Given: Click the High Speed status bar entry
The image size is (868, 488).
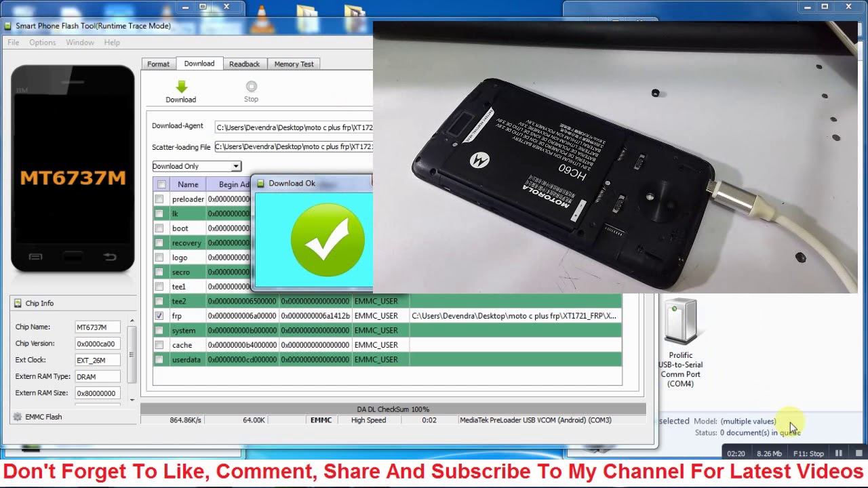Looking at the screenshot, I should tap(368, 420).
